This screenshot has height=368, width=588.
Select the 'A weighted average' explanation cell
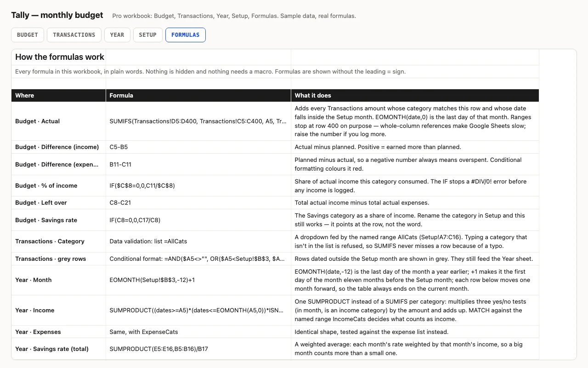(x=415, y=349)
